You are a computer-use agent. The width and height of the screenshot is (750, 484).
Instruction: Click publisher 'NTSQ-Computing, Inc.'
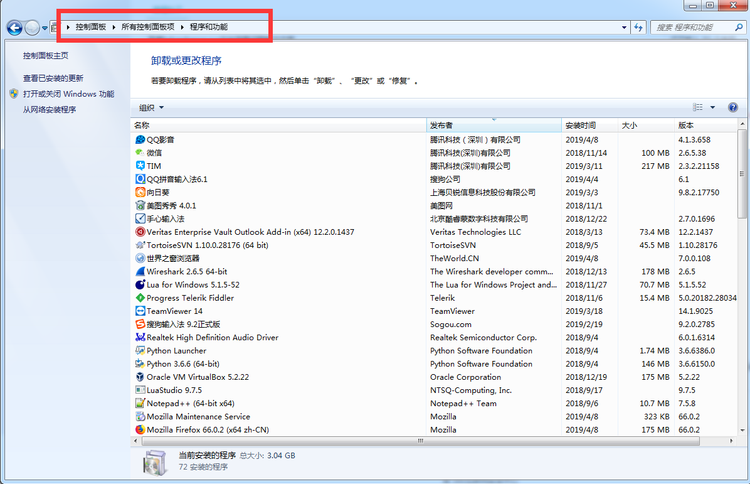pyautogui.click(x=471, y=390)
